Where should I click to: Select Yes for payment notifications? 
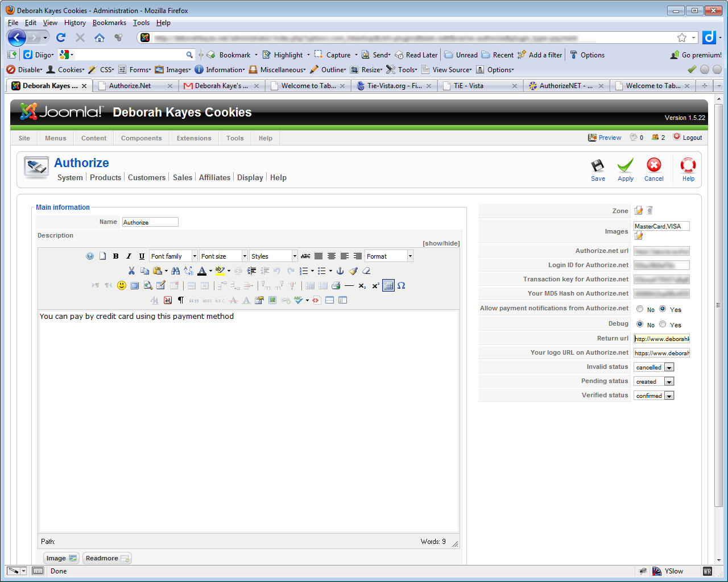(663, 309)
